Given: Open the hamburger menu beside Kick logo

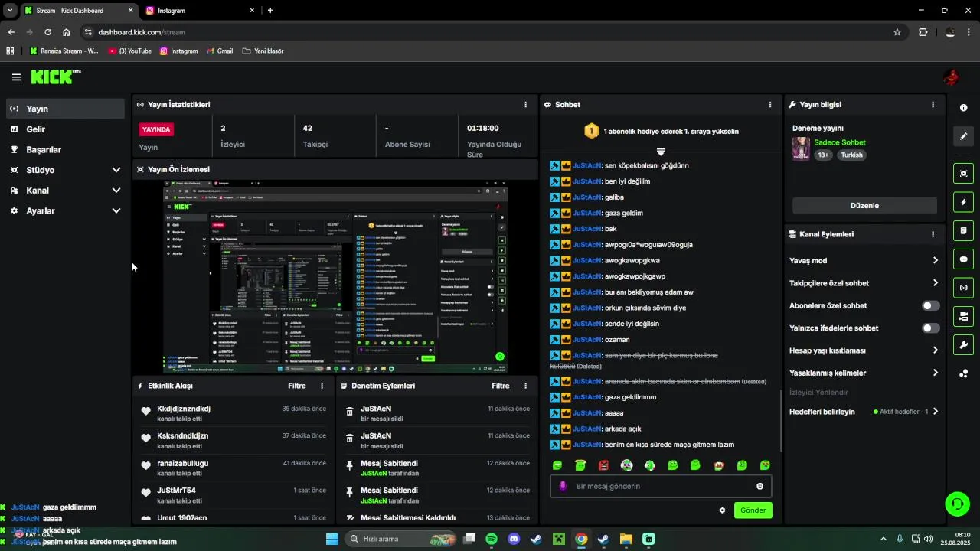Looking at the screenshot, I should tap(16, 77).
